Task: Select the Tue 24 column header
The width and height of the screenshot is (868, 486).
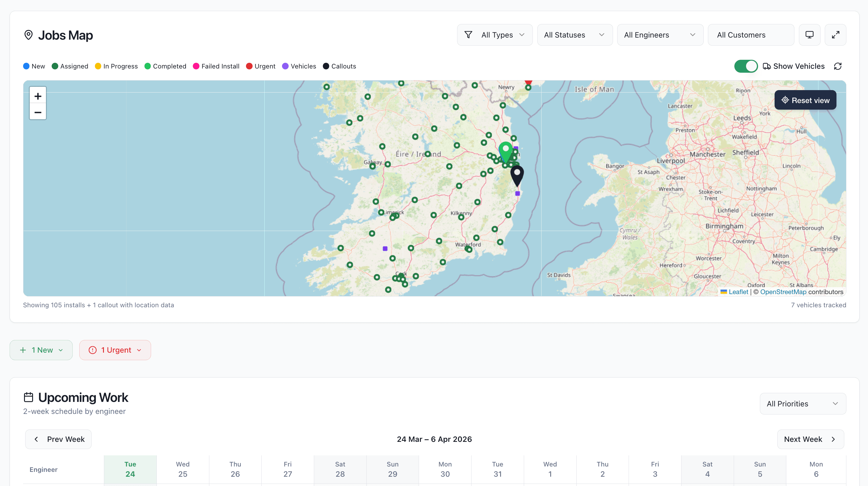Action: click(130, 469)
